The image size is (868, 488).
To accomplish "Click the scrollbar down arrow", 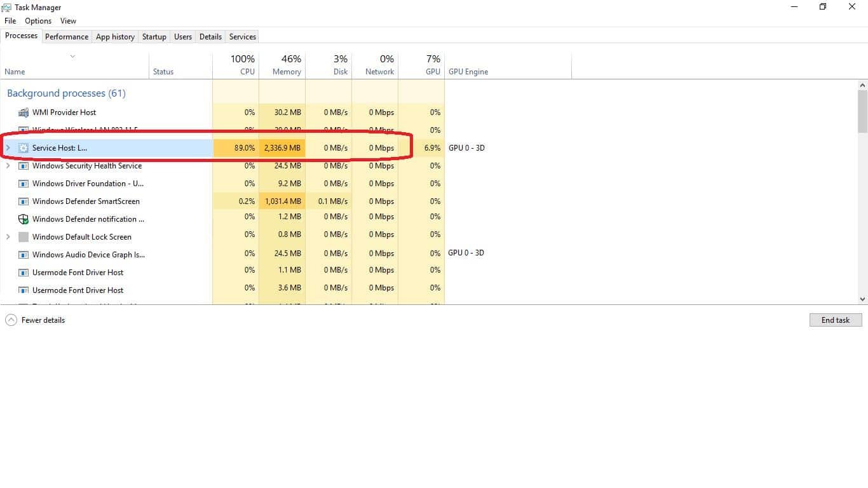I will [862, 299].
